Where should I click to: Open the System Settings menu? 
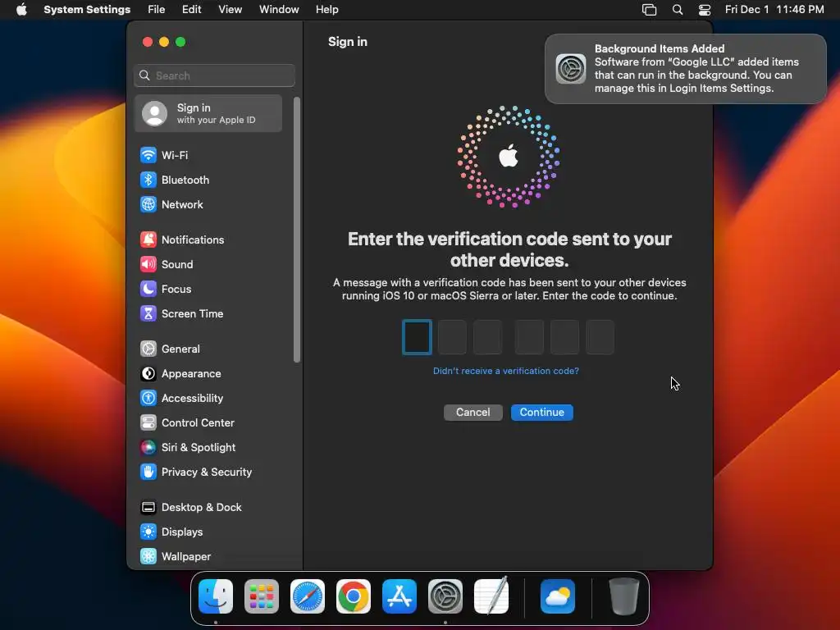87,10
